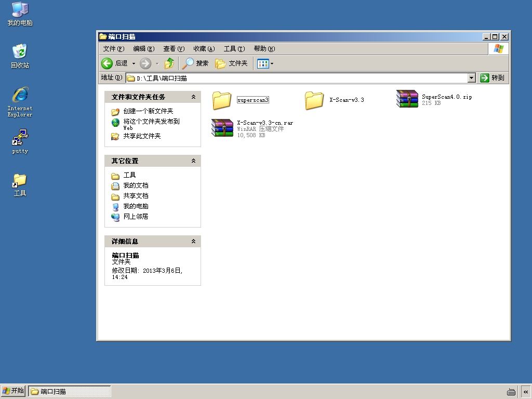Viewport: 532px width, 399px height.
Task: Toggle the Folders pane button
Action: [231, 63]
